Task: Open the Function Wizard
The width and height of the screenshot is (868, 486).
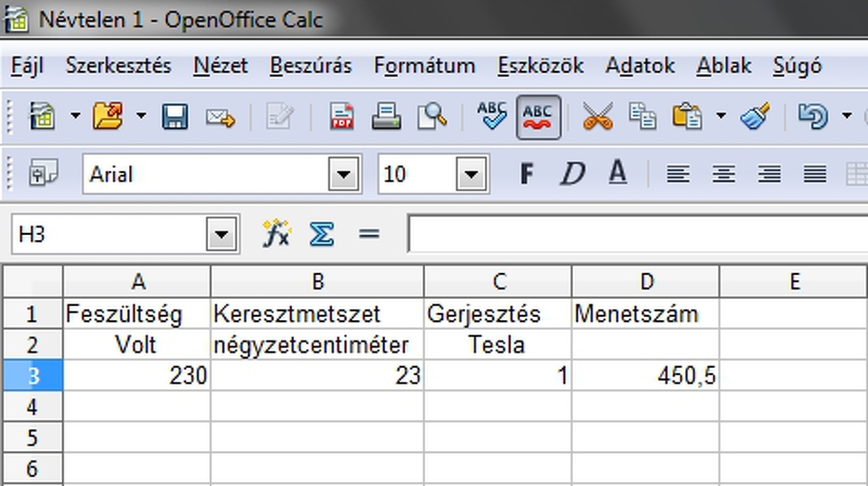Action: click(x=276, y=235)
